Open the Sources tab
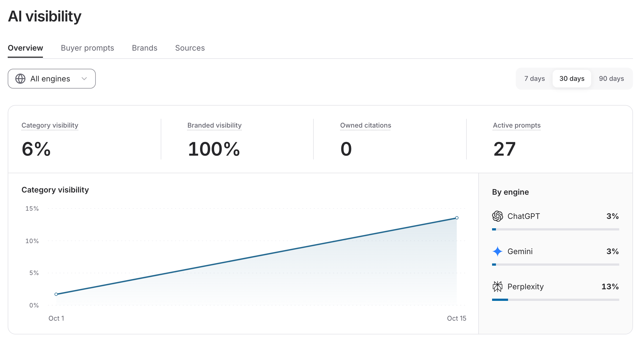Screen dimensions: 644x341 (190, 48)
